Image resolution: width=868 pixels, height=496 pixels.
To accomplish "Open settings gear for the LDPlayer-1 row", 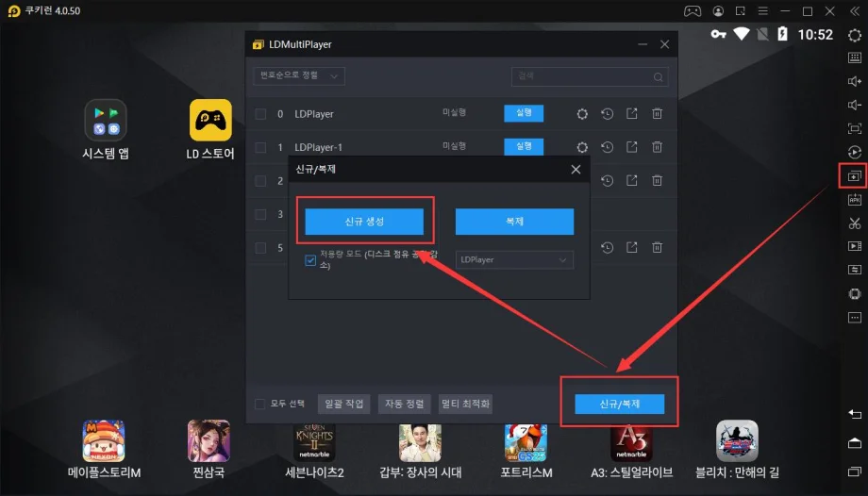I will click(582, 147).
